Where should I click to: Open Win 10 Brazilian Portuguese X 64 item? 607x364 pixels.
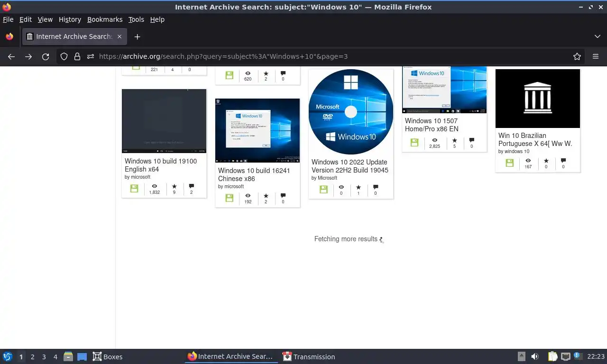(x=535, y=139)
